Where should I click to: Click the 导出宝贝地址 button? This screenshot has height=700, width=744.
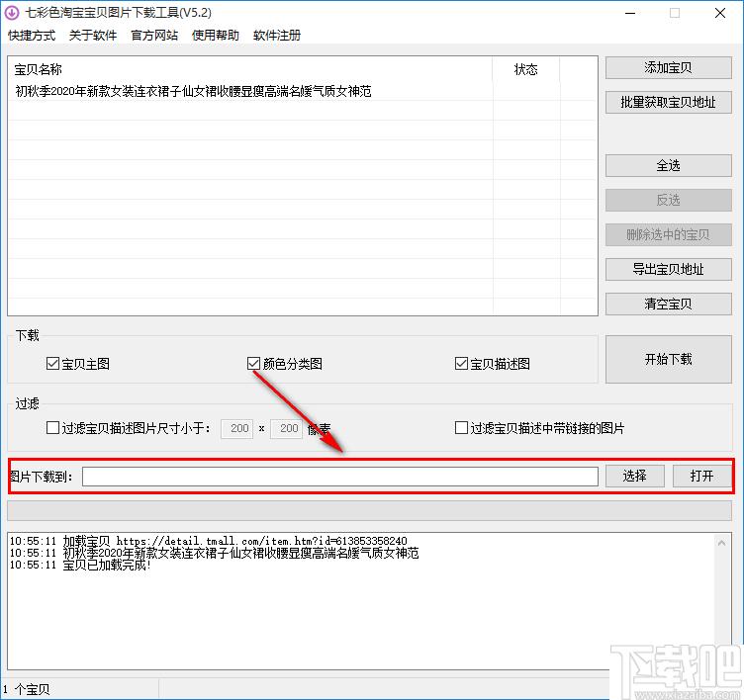(668, 269)
